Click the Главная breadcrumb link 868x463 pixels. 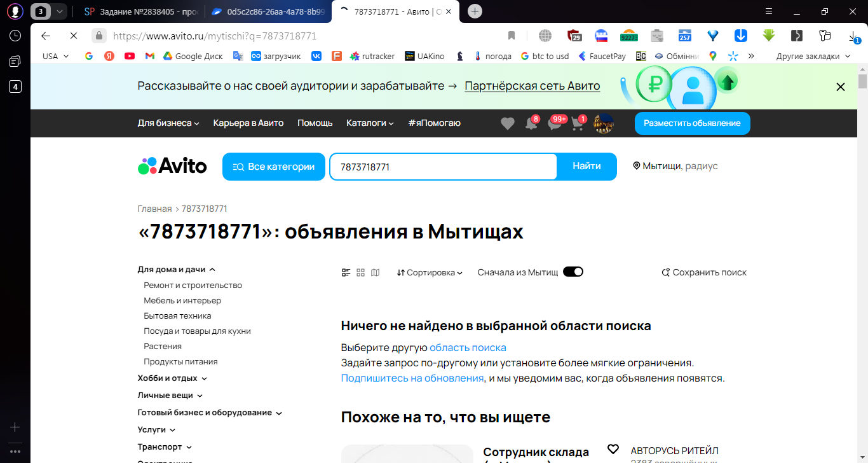154,209
